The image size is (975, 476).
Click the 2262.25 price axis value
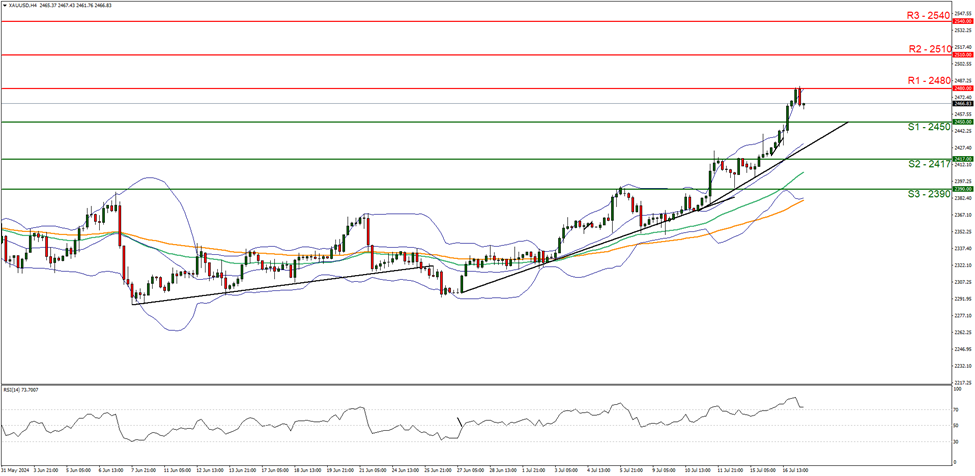[x=962, y=333]
